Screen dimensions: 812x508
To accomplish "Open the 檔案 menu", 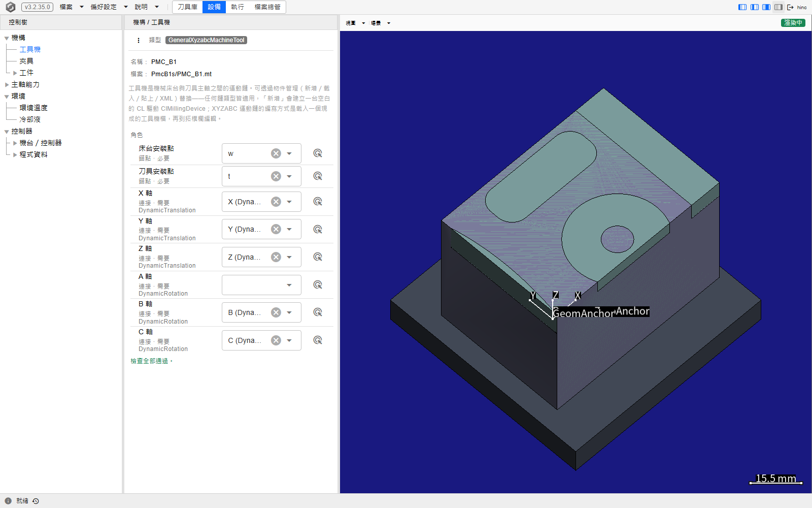I will pos(72,7).
